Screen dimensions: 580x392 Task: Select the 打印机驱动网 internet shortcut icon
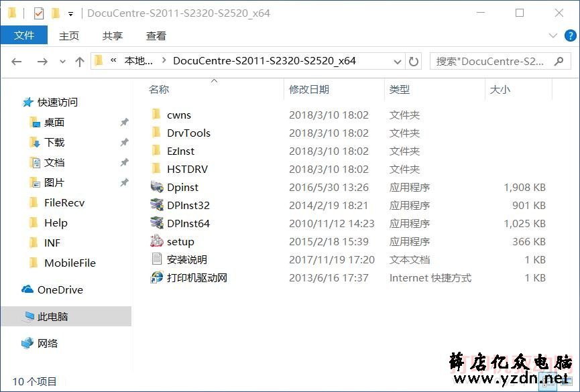point(157,277)
